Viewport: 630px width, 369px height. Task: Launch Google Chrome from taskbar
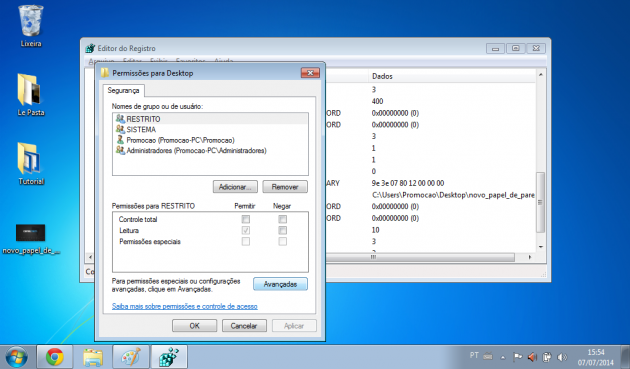pyautogui.click(x=55, y=357)
